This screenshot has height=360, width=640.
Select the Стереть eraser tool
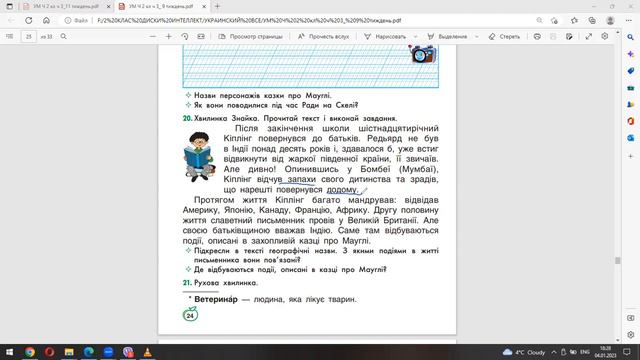coord(504,36)
